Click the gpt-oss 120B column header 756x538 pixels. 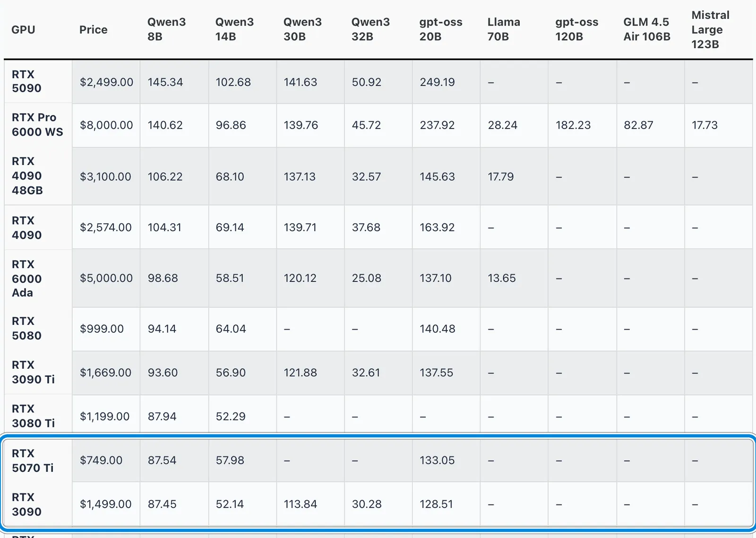point(576,29)
